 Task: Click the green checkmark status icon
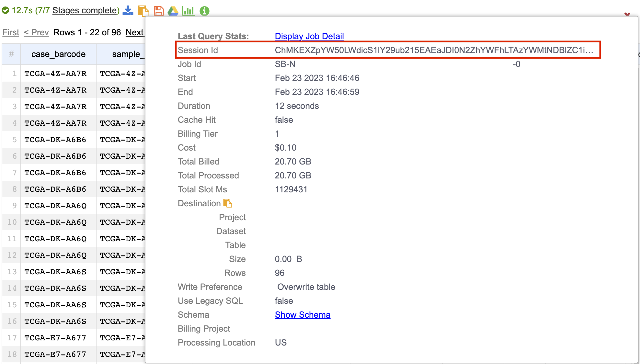point(5,11)
